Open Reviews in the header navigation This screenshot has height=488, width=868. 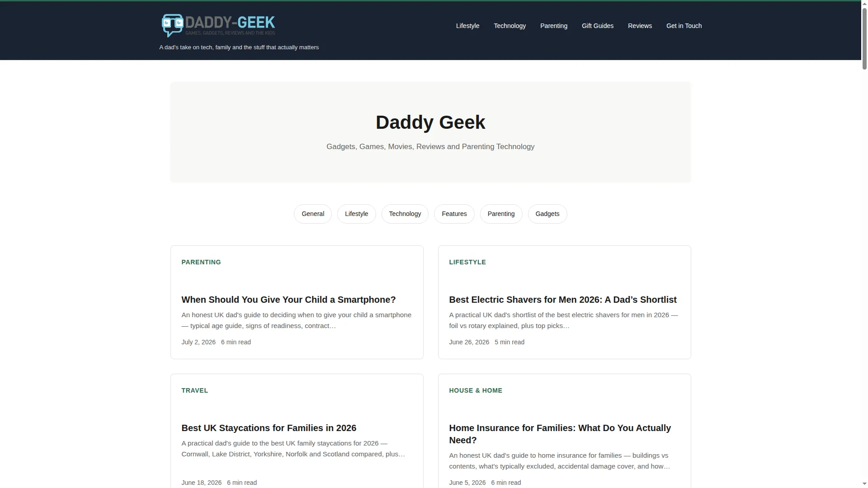pyautogui.click(x=640, y=26)
